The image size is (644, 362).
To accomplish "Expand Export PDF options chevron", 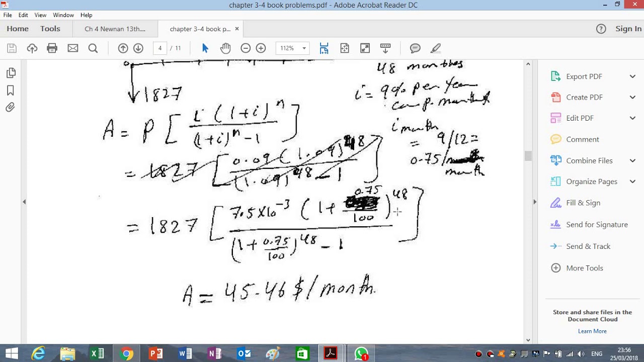I will pos(632,76).
